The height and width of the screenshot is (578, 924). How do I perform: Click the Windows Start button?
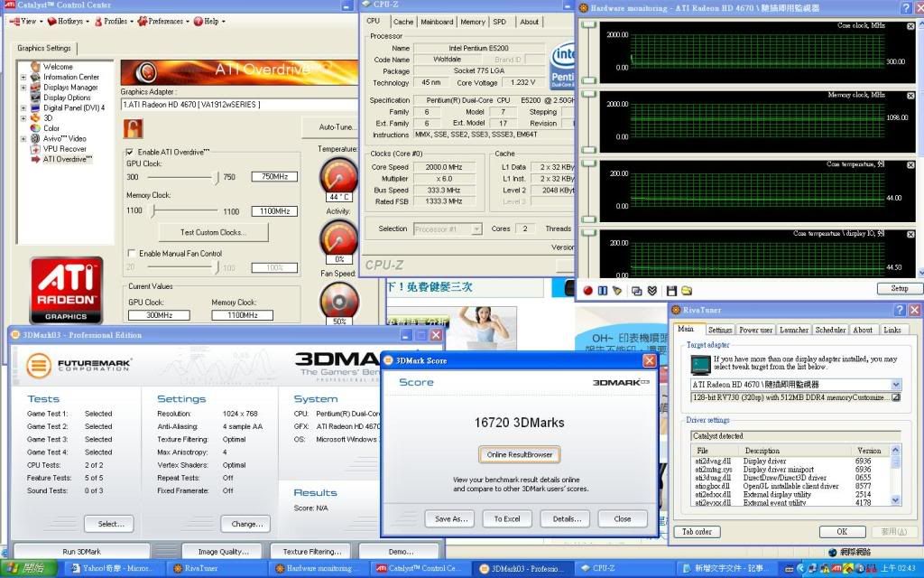[x=28, y=569]
